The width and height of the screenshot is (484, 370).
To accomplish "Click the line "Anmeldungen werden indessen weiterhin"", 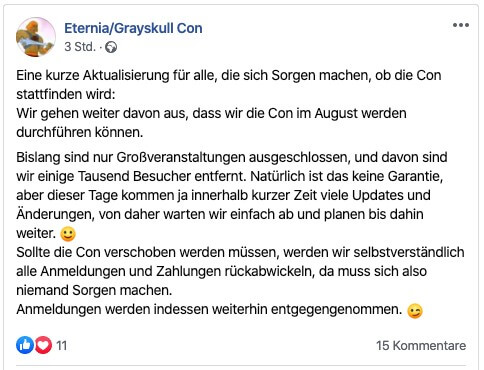I will [209, 310].
